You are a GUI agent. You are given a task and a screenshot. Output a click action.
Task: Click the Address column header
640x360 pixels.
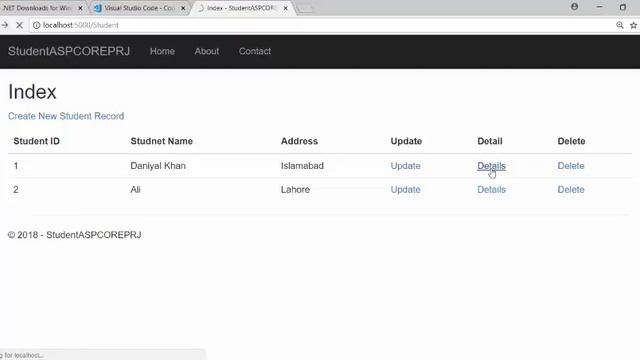pyautogui.click(x=299, y=141)
